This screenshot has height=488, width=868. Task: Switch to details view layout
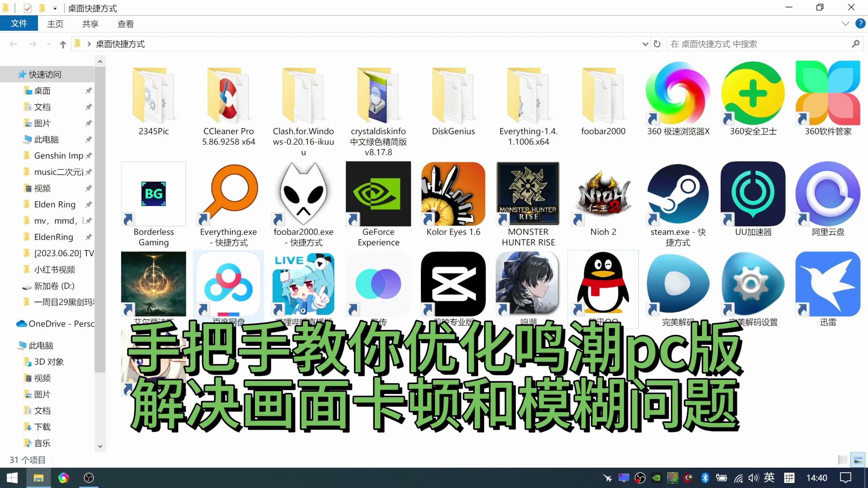[x=843, y=460]
